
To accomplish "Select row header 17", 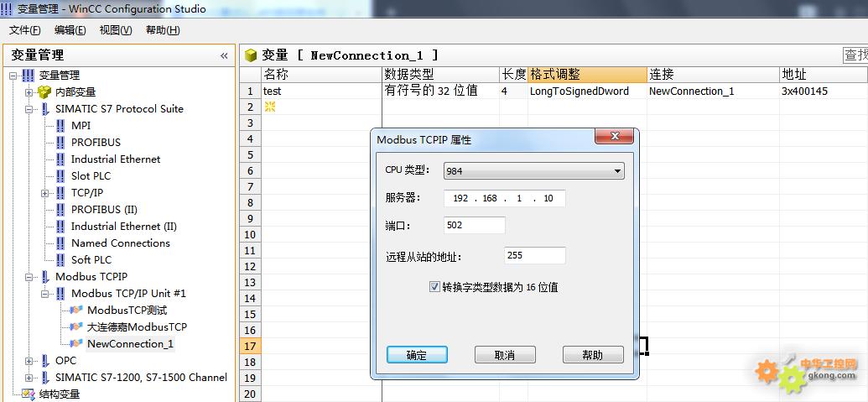I will point(250,346).
